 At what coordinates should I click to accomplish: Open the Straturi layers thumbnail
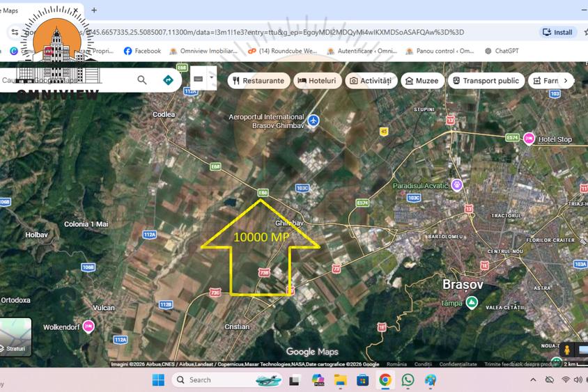click(x=15, y=337)
